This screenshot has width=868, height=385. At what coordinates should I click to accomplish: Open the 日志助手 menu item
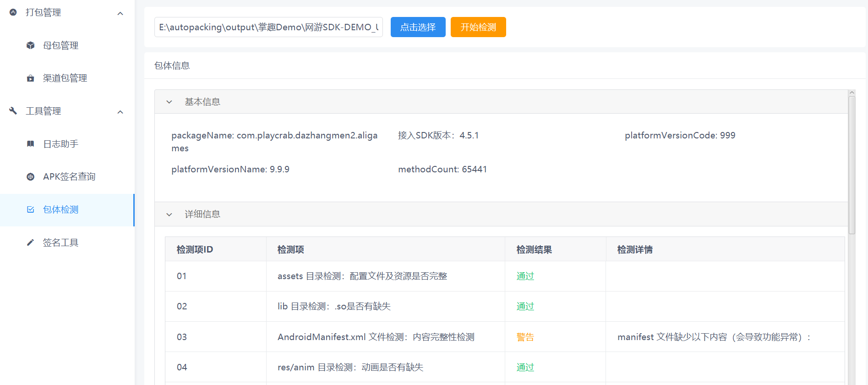[x=60, y=144]
